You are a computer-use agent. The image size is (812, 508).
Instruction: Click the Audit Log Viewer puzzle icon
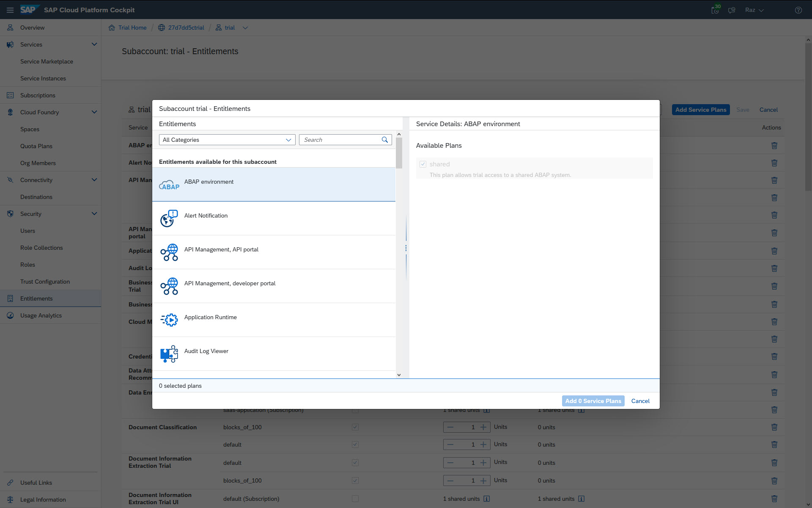[x=169, y=354]
